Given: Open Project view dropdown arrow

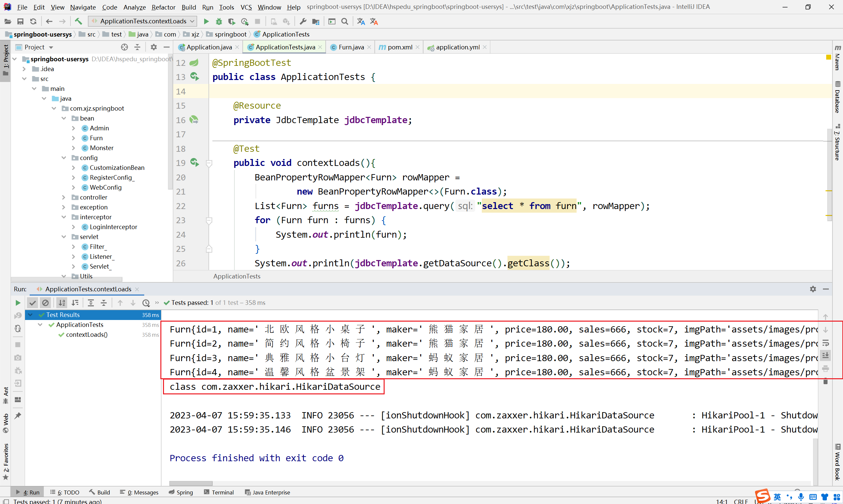Looking at the screenshot, I should coord(51,47).
